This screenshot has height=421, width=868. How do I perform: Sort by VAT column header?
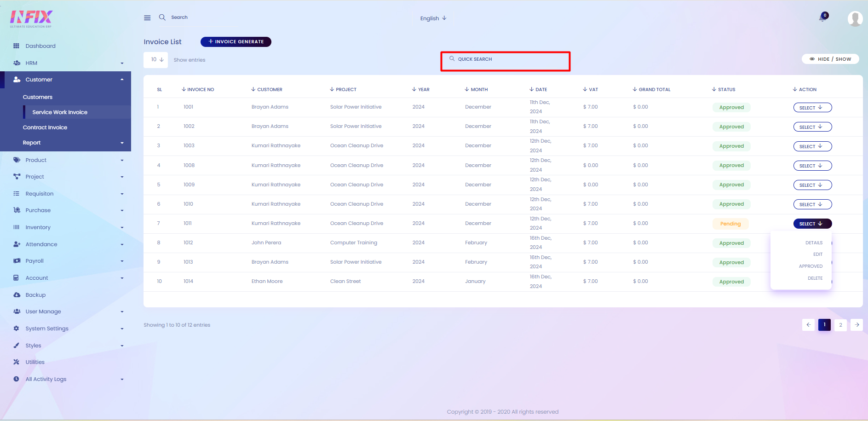click(x=591, y=89)
